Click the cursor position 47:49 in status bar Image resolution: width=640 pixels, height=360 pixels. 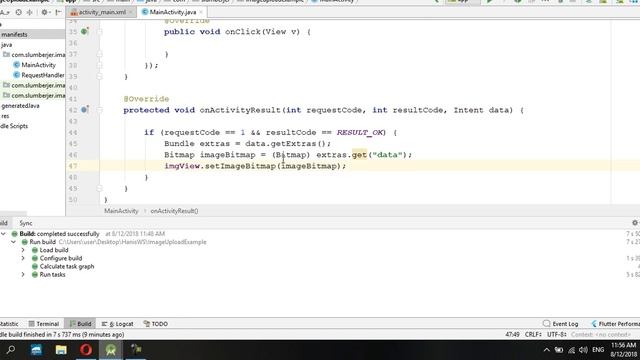512,334
